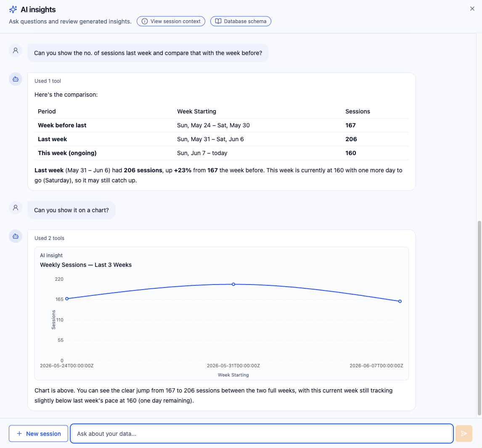Start a New session

(38, 434)
